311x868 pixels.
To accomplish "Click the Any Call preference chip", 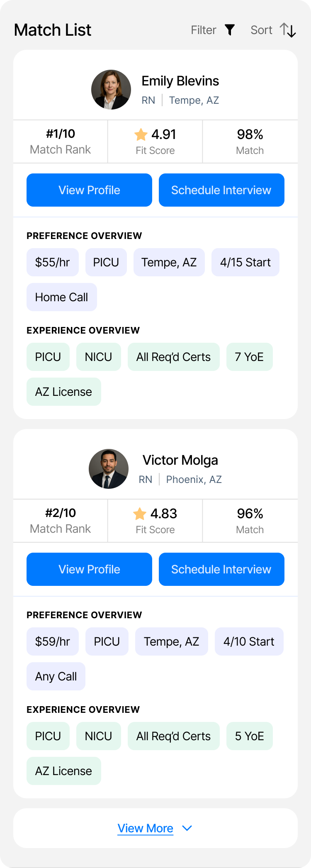I will pos(56,676).
